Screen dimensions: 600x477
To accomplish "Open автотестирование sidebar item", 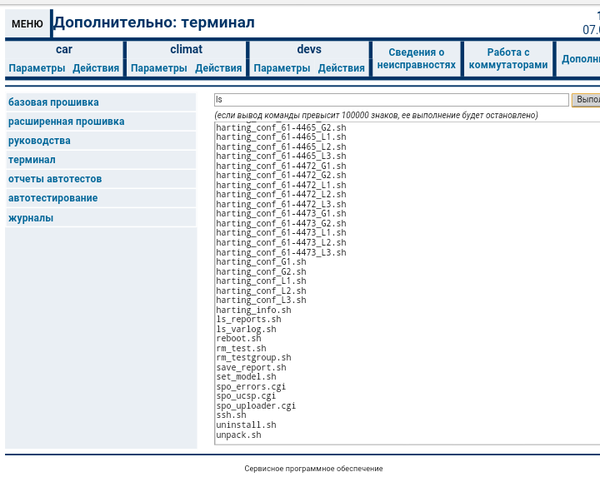I will [53, 198].
